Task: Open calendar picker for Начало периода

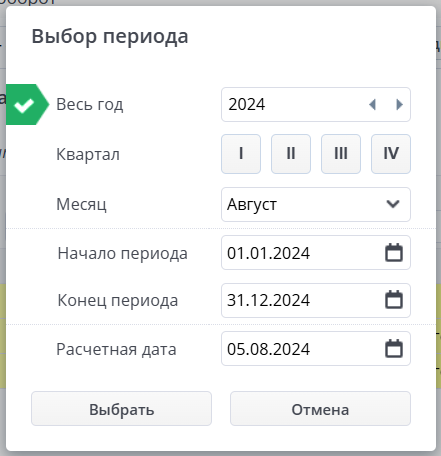Action: click(x=394, y=253)
